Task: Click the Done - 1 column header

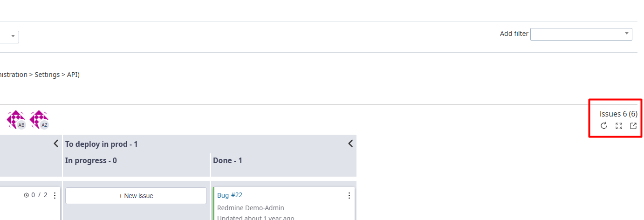Action: tap(227, 160)
